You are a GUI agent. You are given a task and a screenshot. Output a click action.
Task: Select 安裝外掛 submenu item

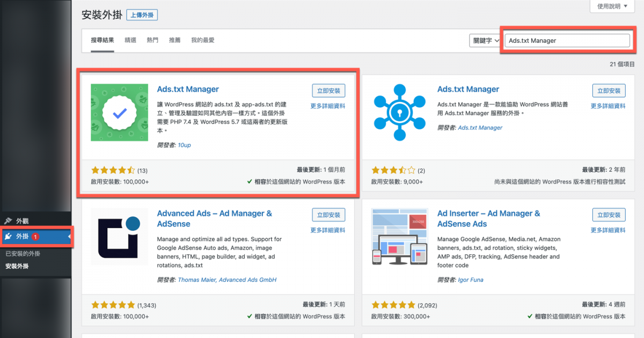point(17,266)
